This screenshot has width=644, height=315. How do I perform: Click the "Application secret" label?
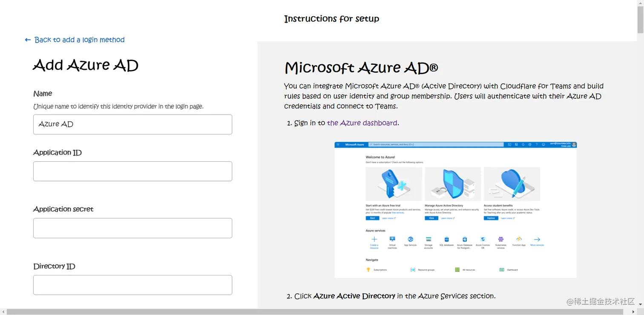63,209
